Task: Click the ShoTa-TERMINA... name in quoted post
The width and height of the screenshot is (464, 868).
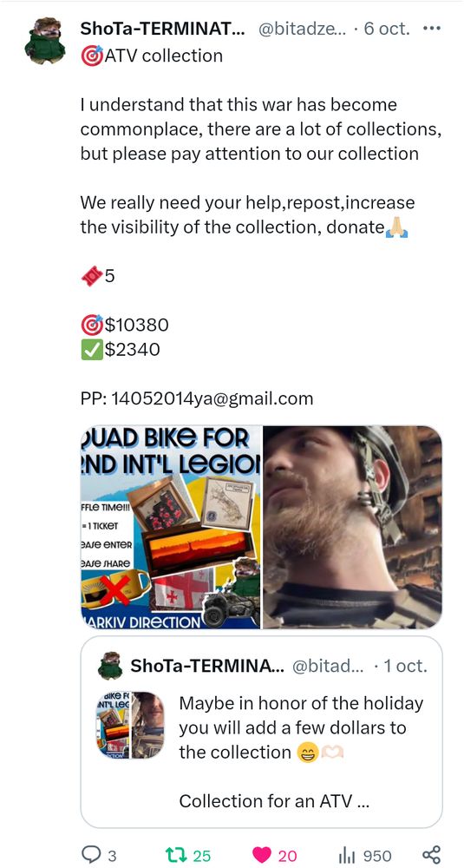Action: [x=207, y=666]
